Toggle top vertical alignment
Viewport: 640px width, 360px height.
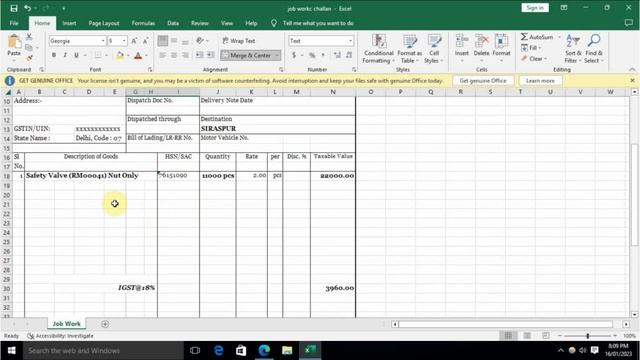click(x=162, y=41)
